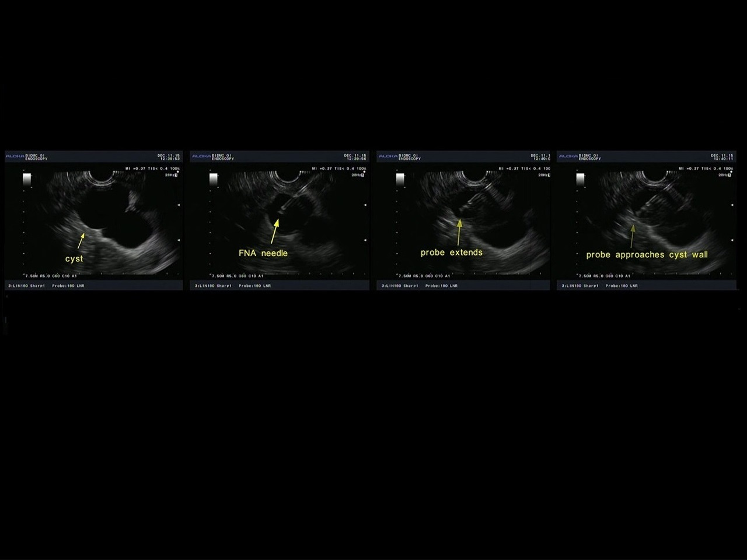Click the 'probe approaches cyst wall' text
747x560 pixels.
[647, 254]
